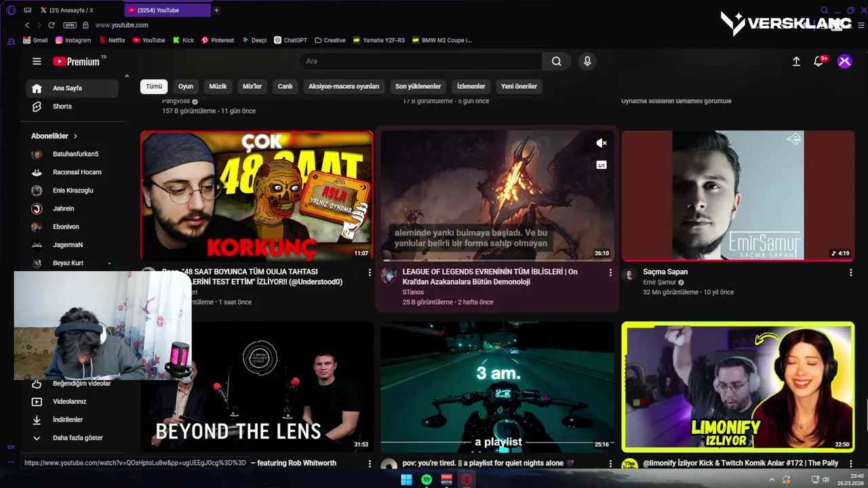868x488 pixels.
Task: Click the site padlock security icon
Action: [85, 25]
